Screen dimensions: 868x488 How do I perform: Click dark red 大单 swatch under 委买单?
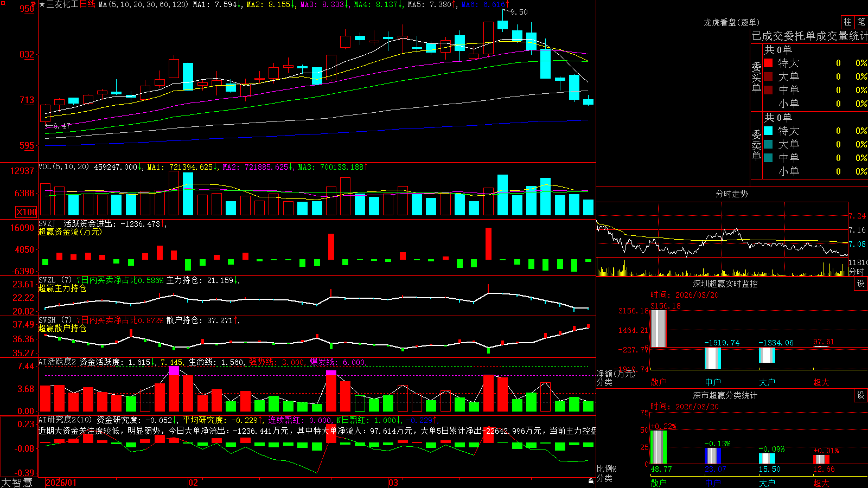[768, 76]
